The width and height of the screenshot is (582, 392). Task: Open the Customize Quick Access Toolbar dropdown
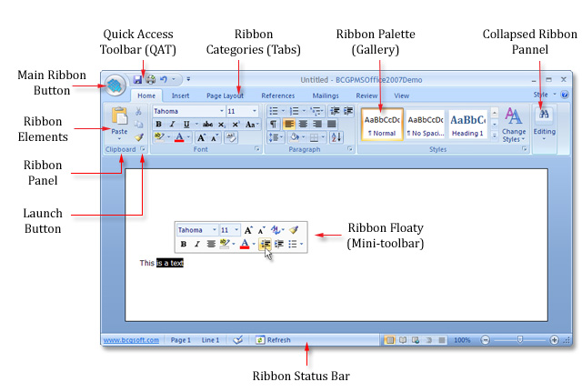coord(188,79)
